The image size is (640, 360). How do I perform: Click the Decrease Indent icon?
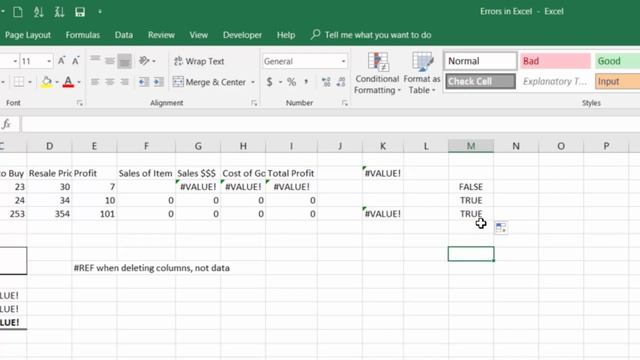click(143, 82)
